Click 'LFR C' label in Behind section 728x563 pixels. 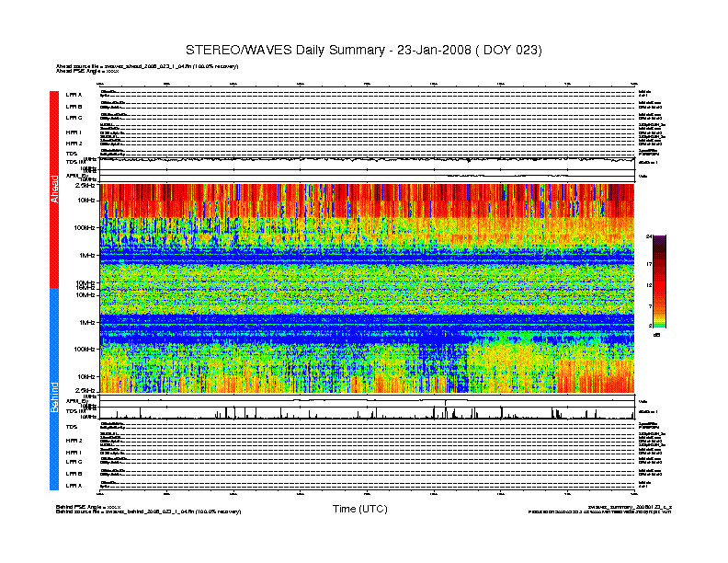[74, 462]
